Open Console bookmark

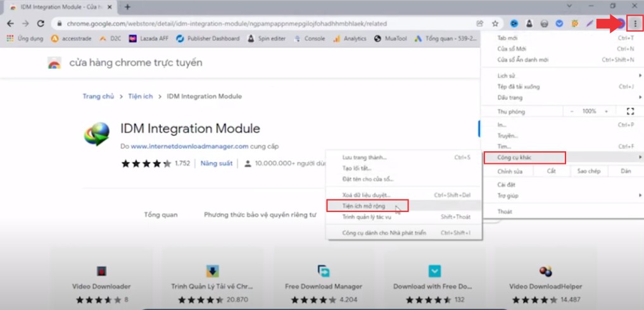310,39
